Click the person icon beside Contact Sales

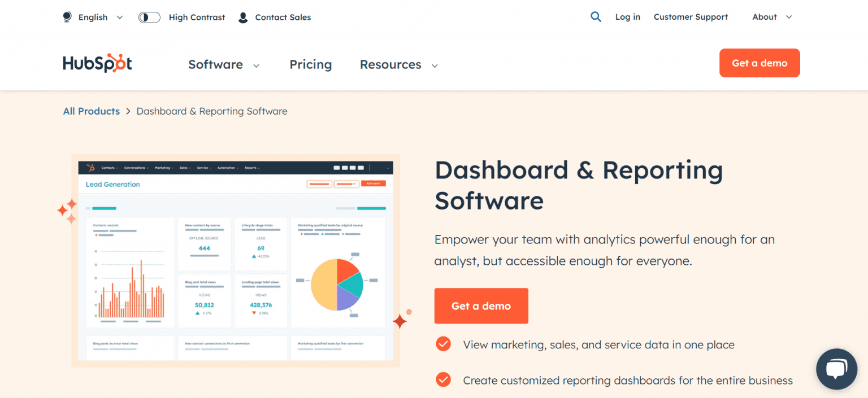243,17
